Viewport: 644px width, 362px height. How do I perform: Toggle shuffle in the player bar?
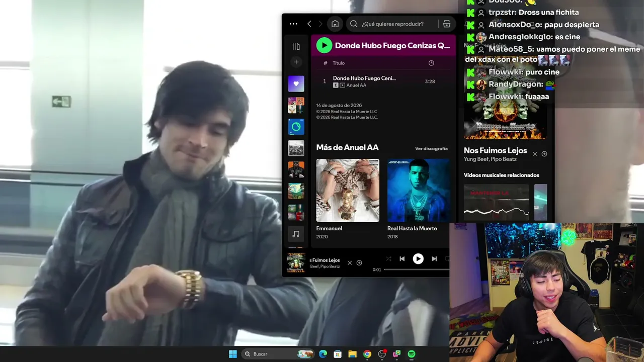pos(388,259)
